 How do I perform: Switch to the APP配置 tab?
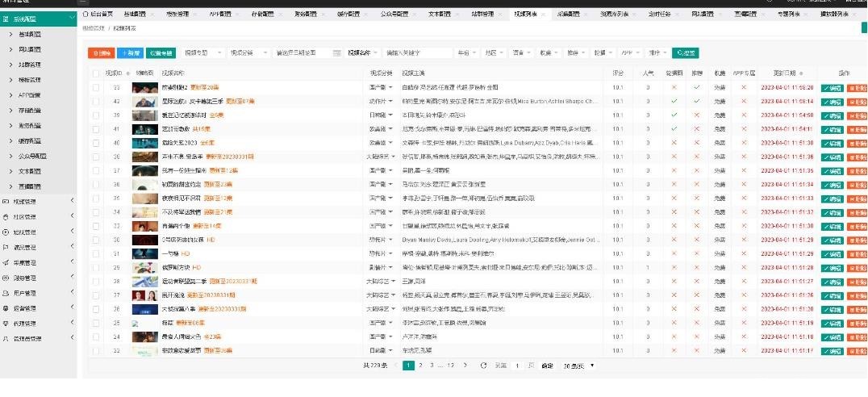(220, 14)
